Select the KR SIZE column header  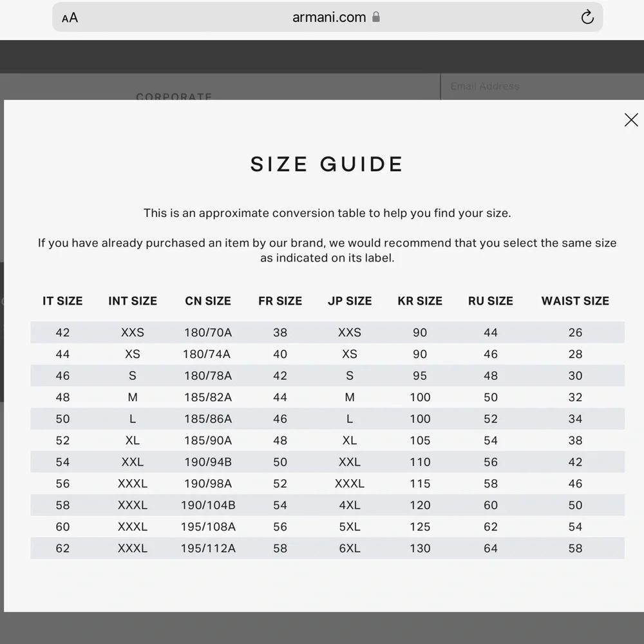420,301
